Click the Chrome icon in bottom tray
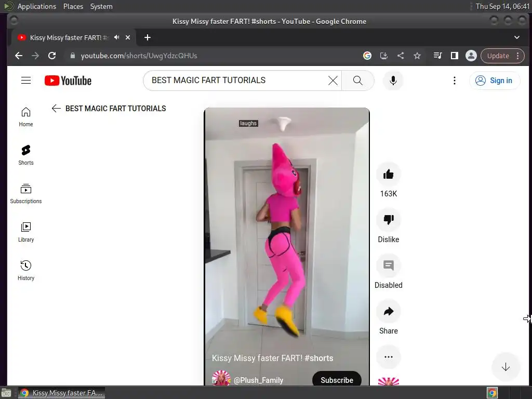This screenshot has width=532, height=399. point(492,393)
